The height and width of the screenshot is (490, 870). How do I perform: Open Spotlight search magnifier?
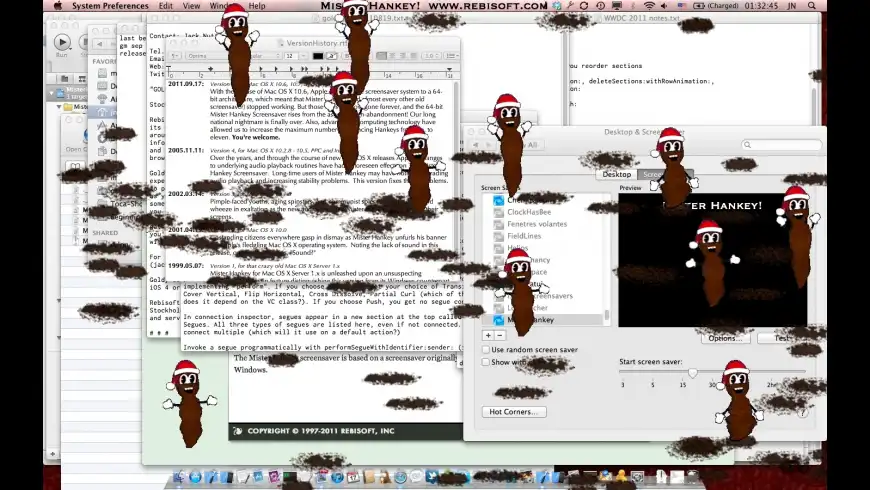[x=812, y=6]
